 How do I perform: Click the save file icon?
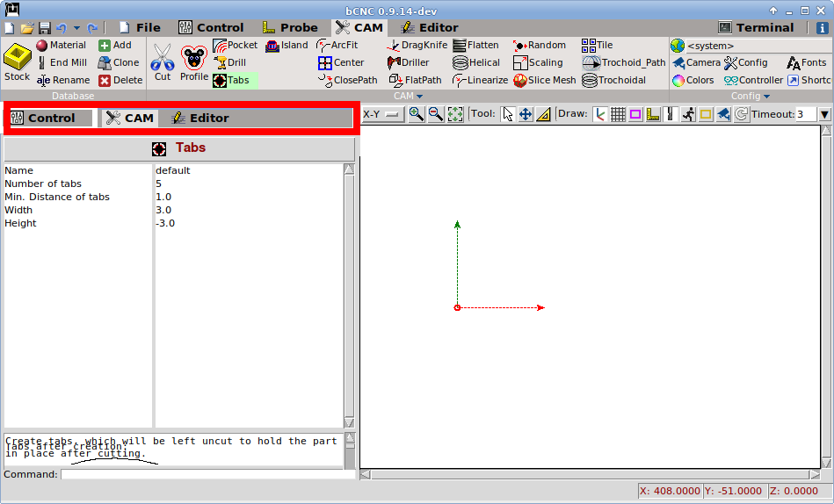click(x=44, y=28)
